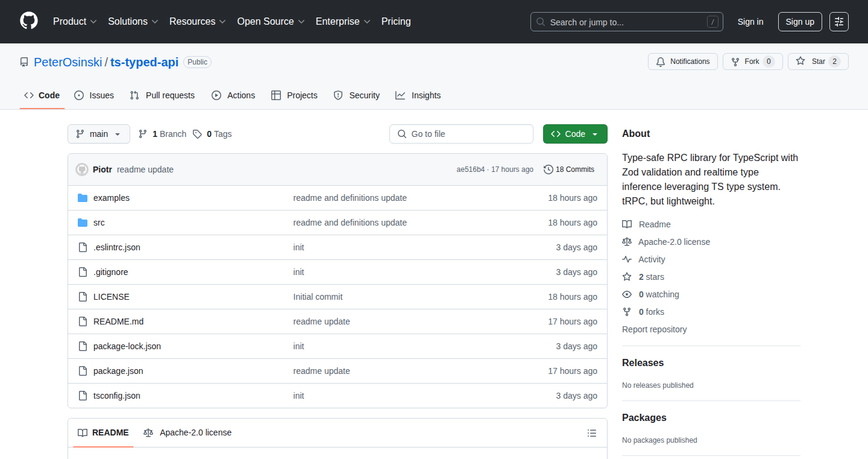The image size is (868, 459).
Task: View the 0 forks list
Action: [x=643, y=312]
